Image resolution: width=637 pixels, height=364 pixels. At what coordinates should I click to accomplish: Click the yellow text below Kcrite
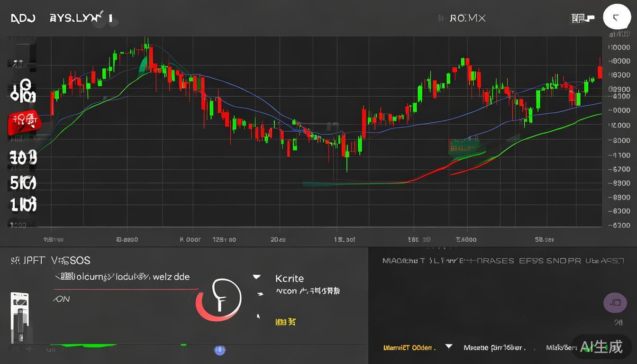[285, 322]
